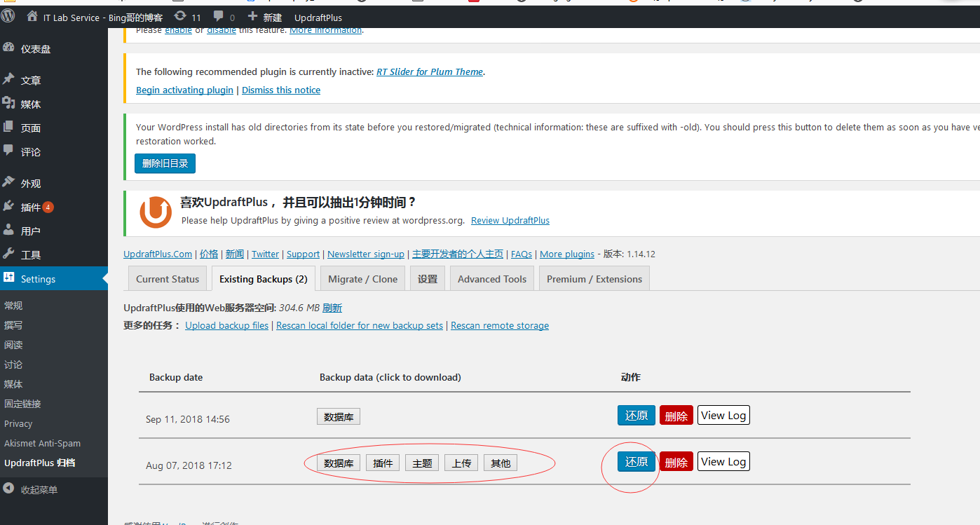Image resolution: width=980 pixels, height=525 pixels.
Task: Click the Rescan remote storage link
Action: (x=500, y=325)
